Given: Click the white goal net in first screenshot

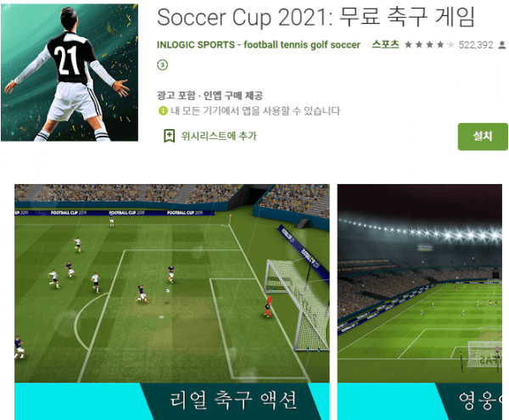Looking at the screenshot, I should coord(297,304).
